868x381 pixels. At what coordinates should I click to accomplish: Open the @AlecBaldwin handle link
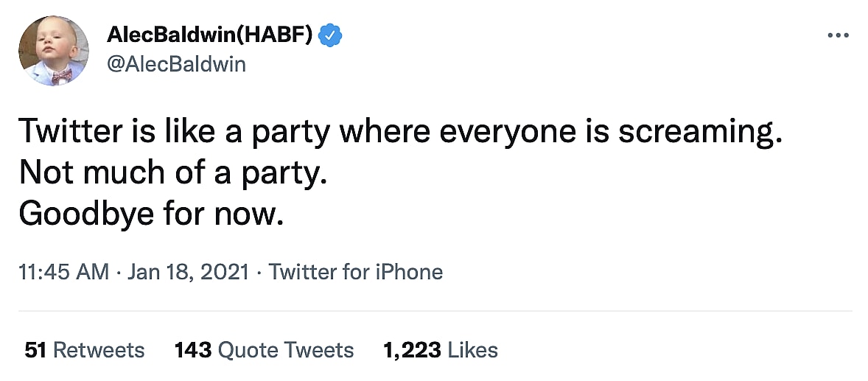coord(177,64)
